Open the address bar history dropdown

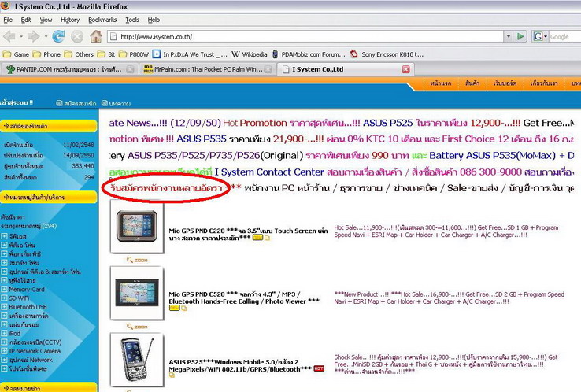(509, 36)
